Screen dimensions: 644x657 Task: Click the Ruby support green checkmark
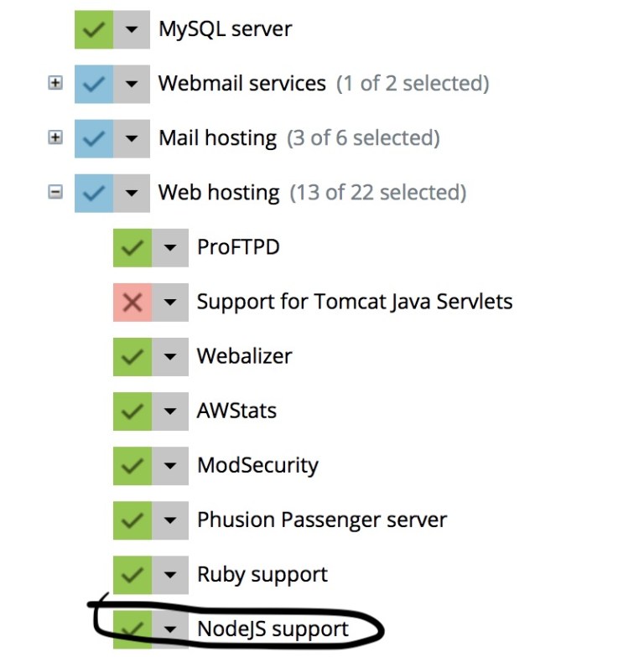click(x=132, y=575)
